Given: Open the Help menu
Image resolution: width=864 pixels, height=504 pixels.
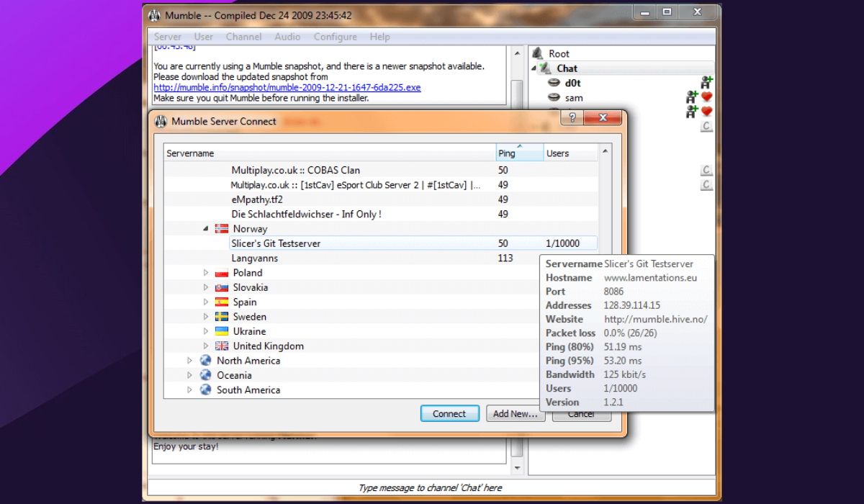Looking at the screenshot, I should coord(379,37).
